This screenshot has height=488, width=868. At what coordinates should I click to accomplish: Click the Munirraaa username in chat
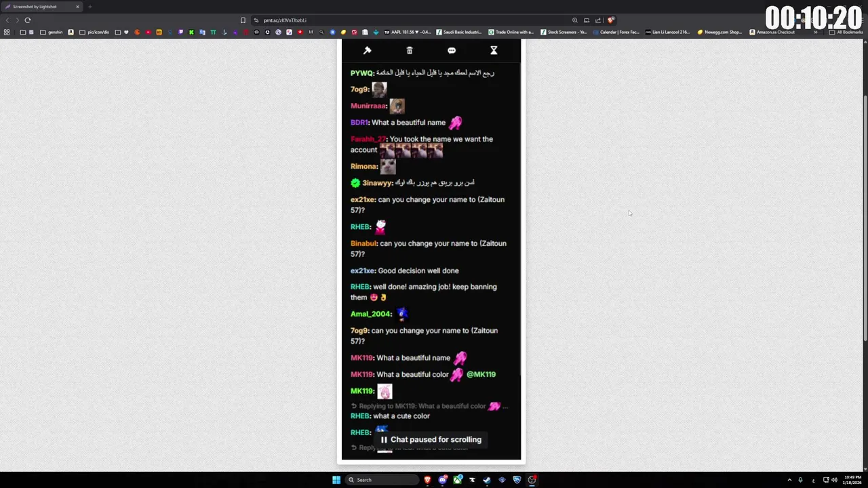[369, 106]
